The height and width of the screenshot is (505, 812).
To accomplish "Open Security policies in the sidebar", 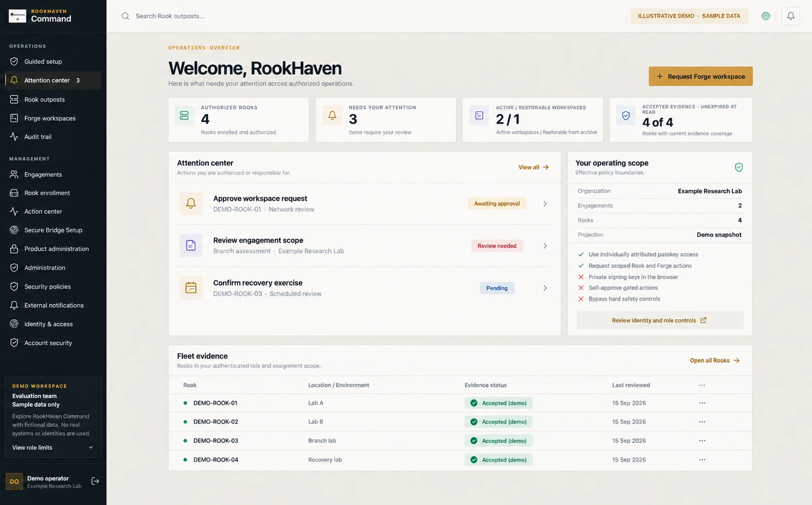I will (53, 287).
